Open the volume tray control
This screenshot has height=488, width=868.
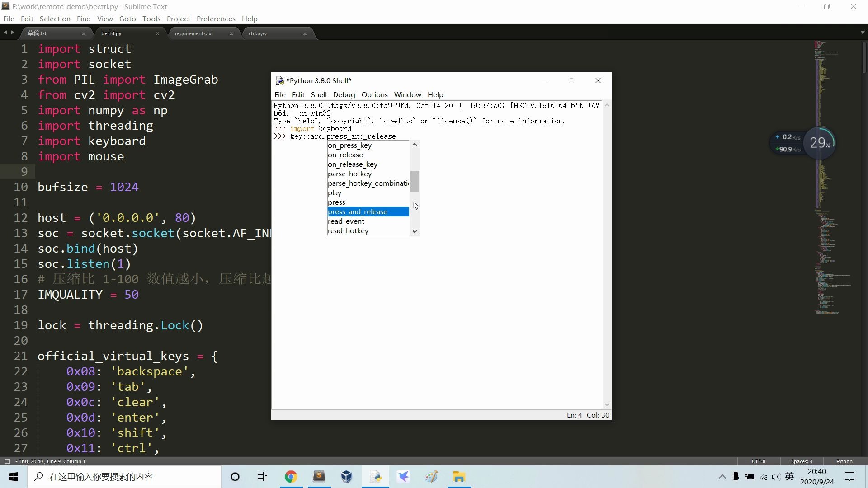point(776,477)
